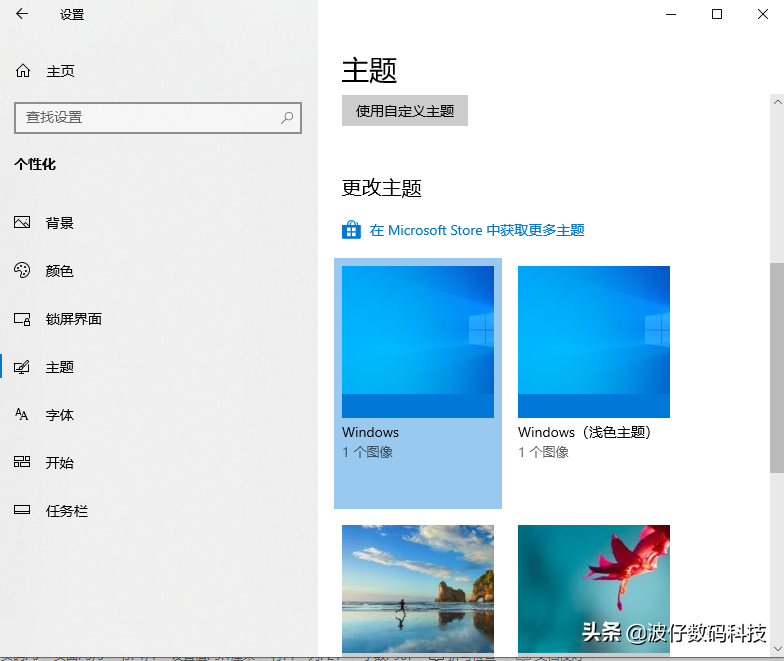Viewport: 784px width, 661px height.
Task: Select the Fonts AA icon
Action: pyautogui.click(x=22, y=414)
